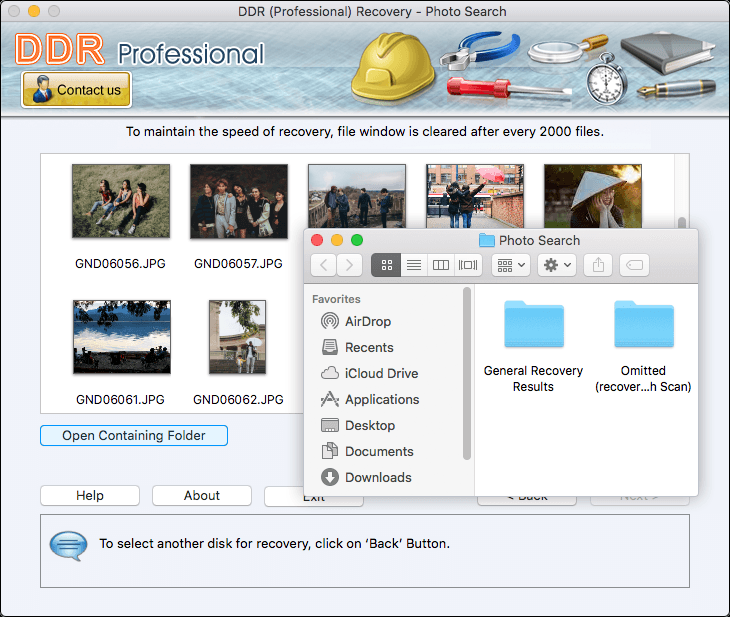Image resolution: width=730 pixels, height=617 pixels.
Task: Open Documents in Finder sidebar
Action: 367,451
